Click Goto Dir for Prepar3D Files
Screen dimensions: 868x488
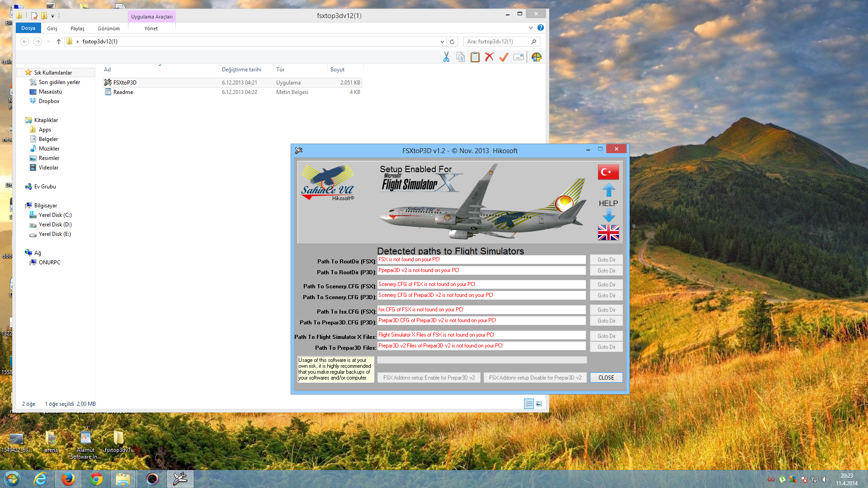pyautogui.click(x=606, y=347)
